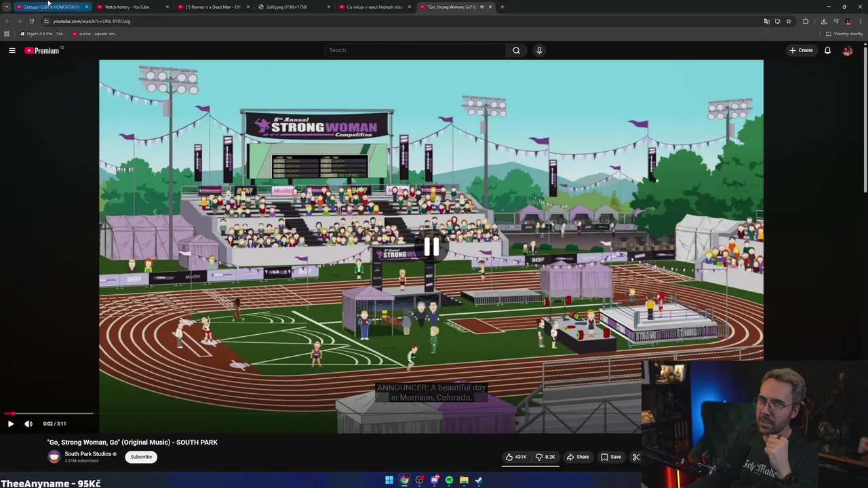Open the scizzie - aquatic bookmark
The width and height of the screenshot is (868, 488).
(x=95, y=34)
